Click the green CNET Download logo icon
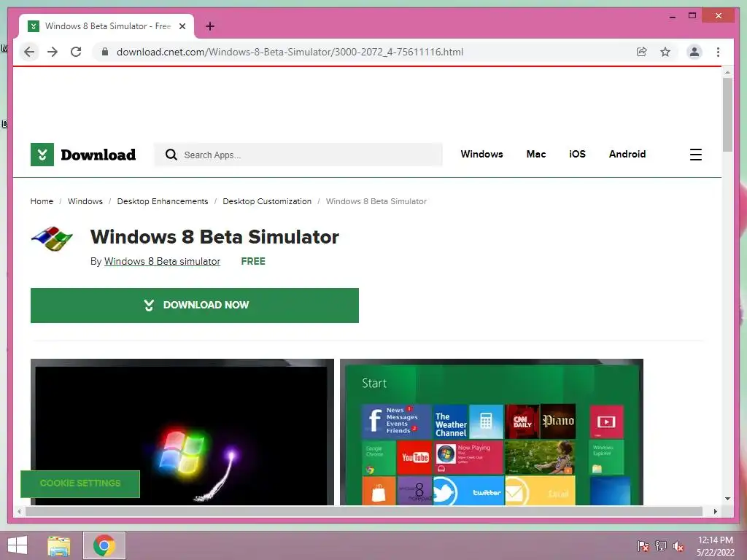This screenshot has height=560, width=747. pos(42,155)
